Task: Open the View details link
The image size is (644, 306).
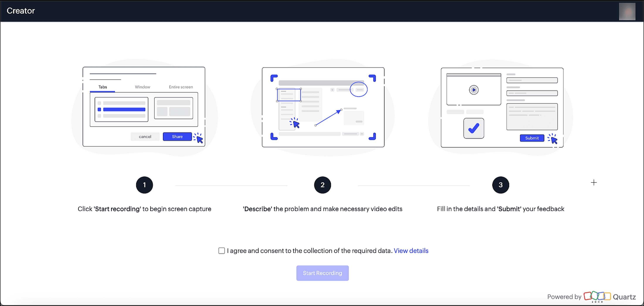Action: tap(411, 251)
